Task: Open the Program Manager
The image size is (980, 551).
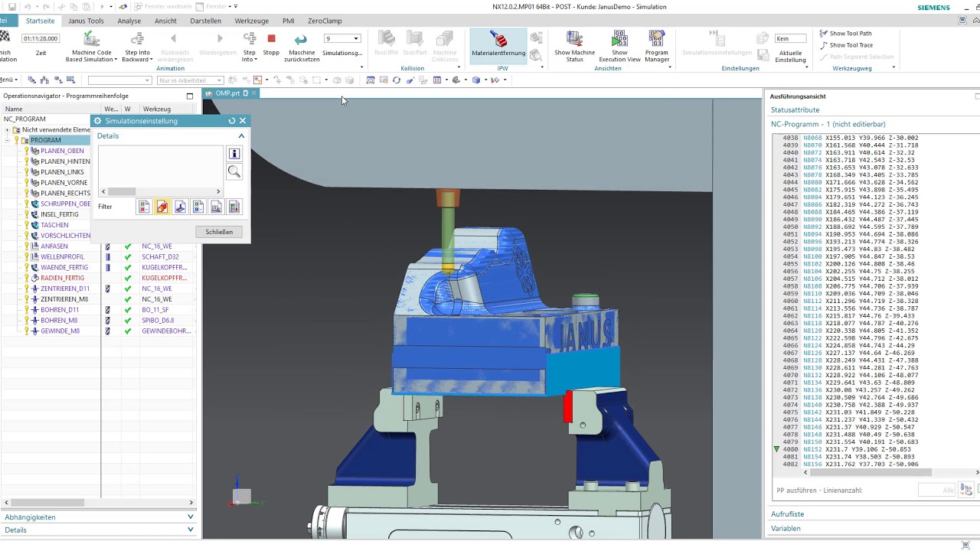Action: 657,46
